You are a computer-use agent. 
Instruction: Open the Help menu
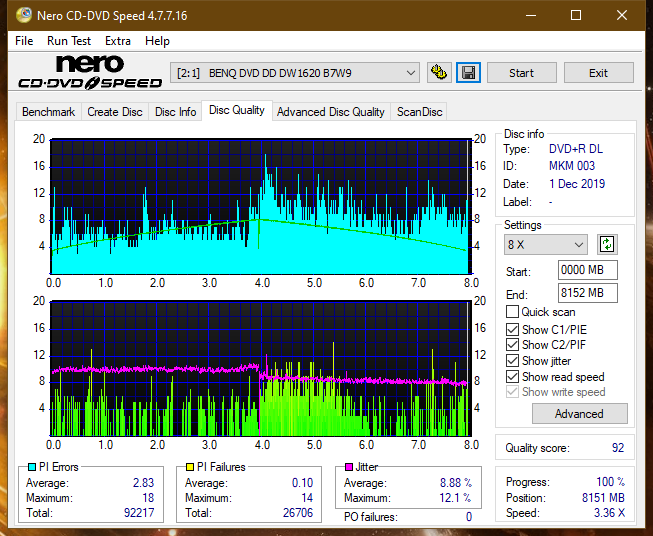[x=157, y=41]
